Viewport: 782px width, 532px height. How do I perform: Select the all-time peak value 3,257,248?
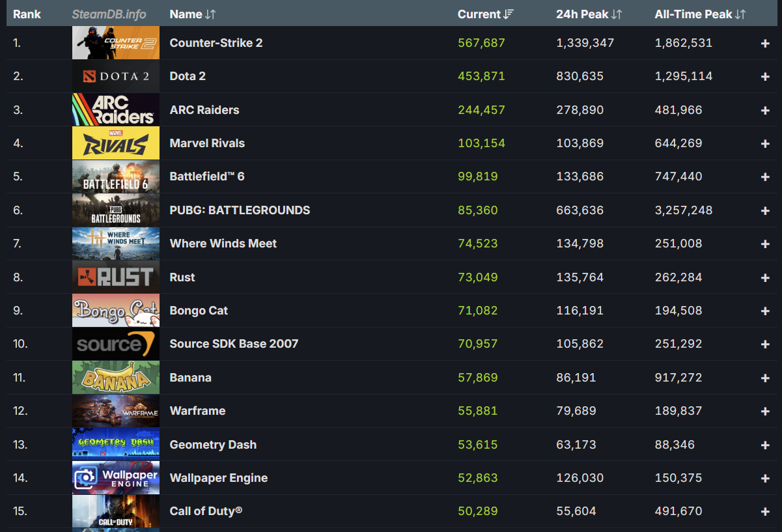pos(684,210)
